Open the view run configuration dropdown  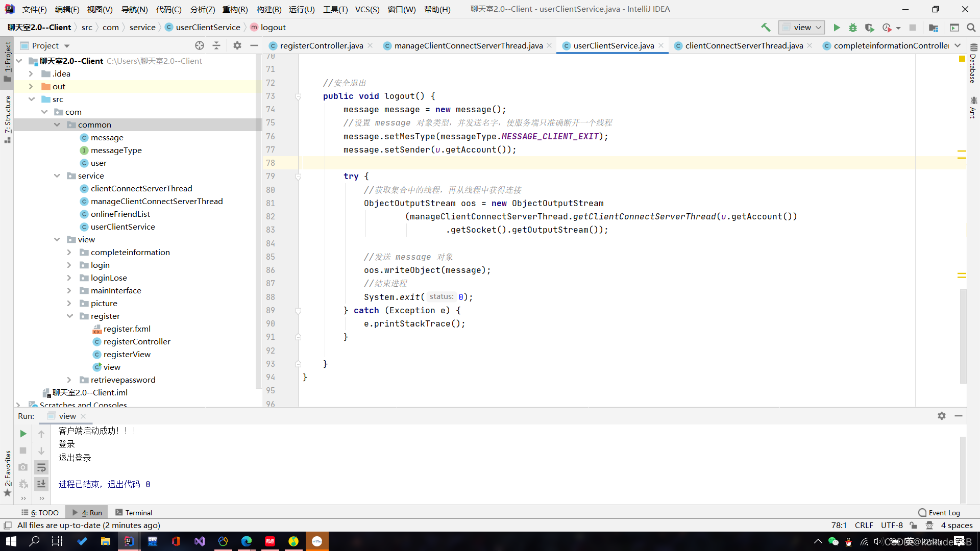point(802,28)
